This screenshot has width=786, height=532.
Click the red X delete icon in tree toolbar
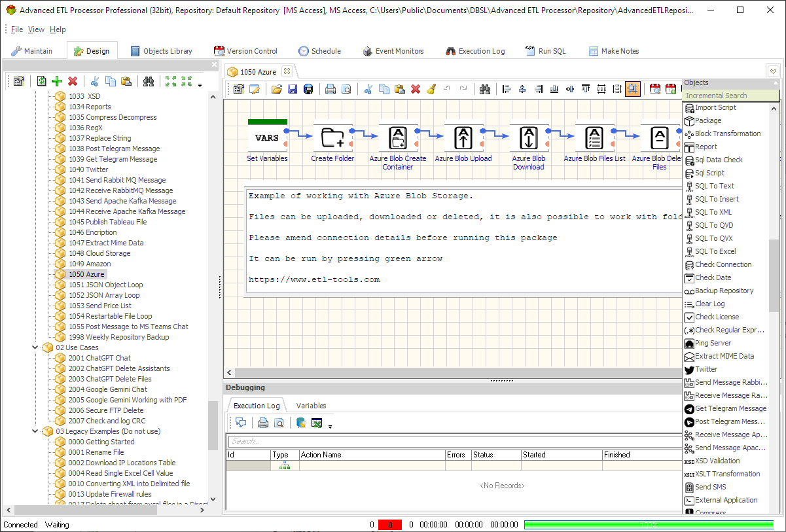[73, 81]
